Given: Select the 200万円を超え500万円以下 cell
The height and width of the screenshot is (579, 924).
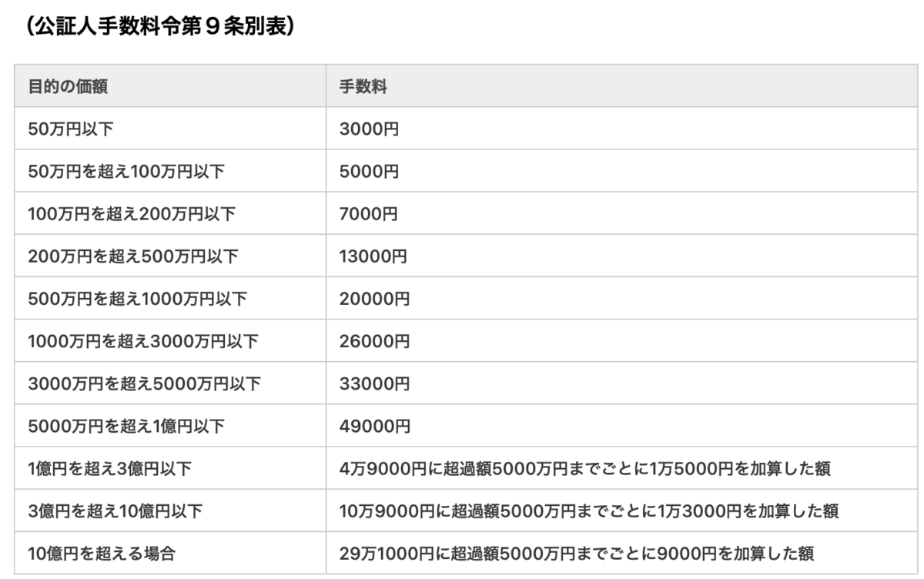Looking at the screenshot, I should 133,256.
